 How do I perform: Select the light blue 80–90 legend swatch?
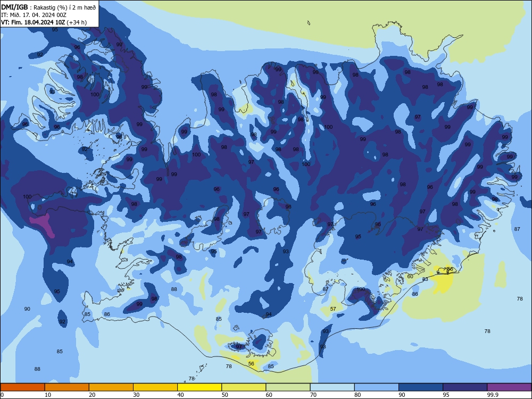[x=377, y=387]
